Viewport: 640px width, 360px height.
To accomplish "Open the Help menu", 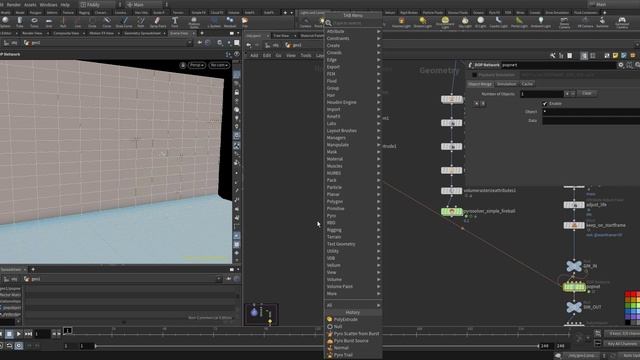I will tap(65, 4).
